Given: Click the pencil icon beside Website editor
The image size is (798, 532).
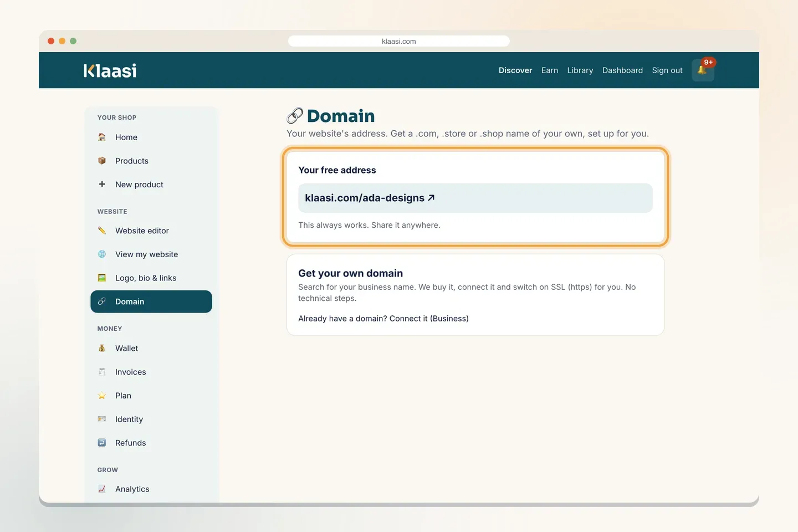Looking at the screenshot, I should pyautogui.click(x=102, y=231).
